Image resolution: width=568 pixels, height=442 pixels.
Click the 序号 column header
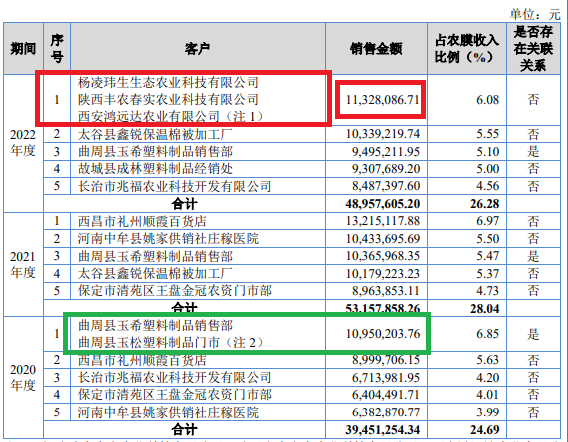pos(57,48)
